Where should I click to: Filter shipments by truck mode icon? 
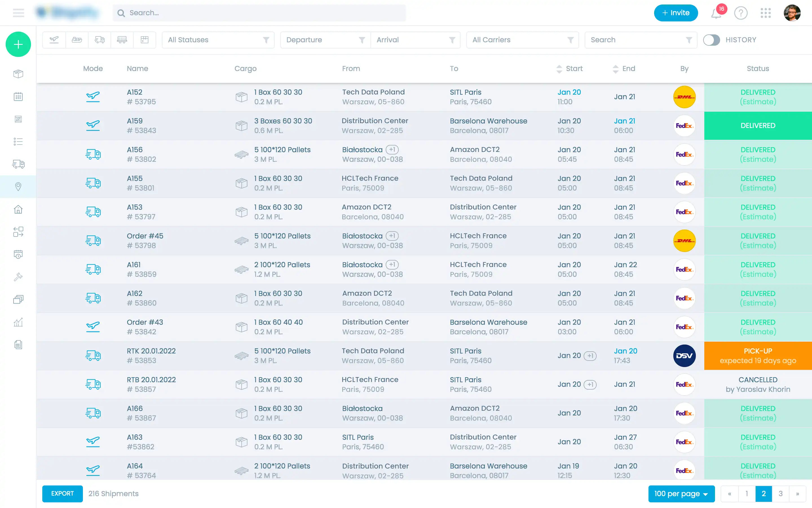click(100, 40)
